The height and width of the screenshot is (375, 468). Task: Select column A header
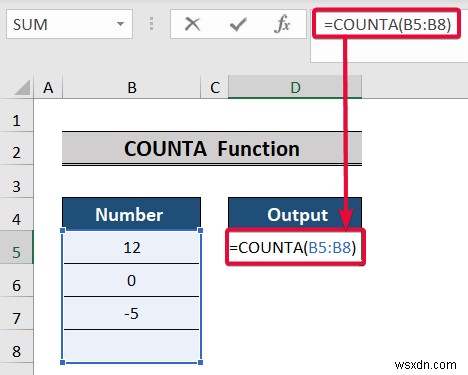(48, 88)
